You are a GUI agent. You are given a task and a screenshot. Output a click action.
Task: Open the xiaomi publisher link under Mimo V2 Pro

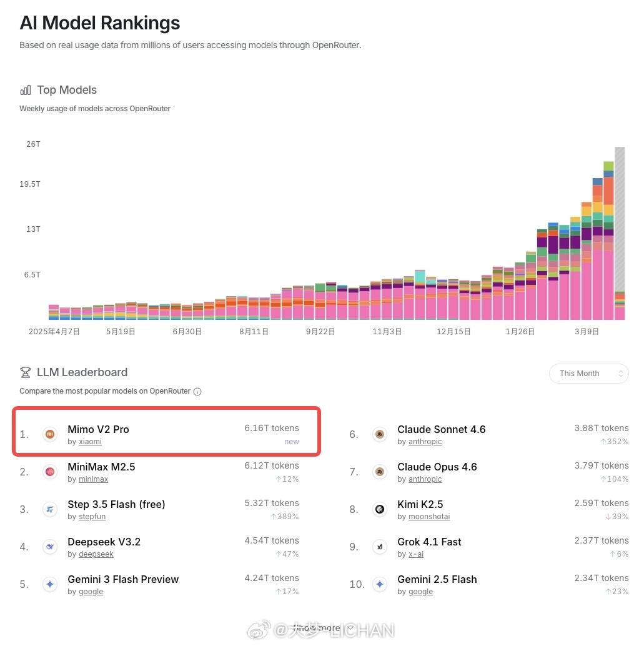89,442
